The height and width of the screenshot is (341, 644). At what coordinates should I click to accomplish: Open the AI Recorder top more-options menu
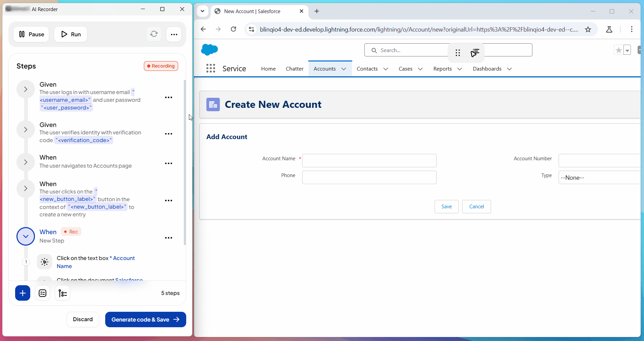coord(174,34)
